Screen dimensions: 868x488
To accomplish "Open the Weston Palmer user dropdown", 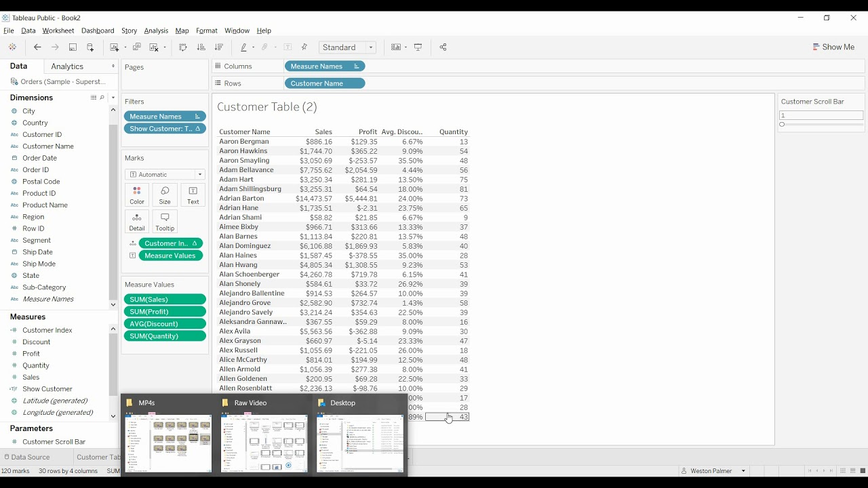I will [714, 471].
